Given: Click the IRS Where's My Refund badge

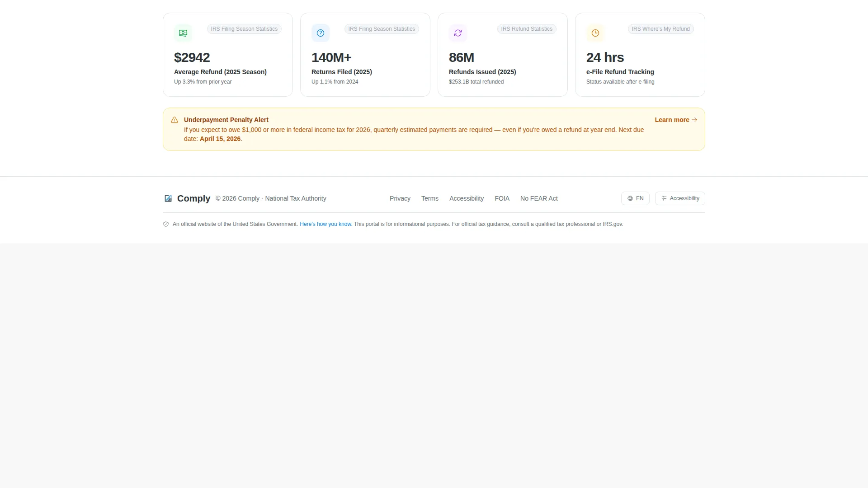Looking at the screenshot, I should coord(660,29).
